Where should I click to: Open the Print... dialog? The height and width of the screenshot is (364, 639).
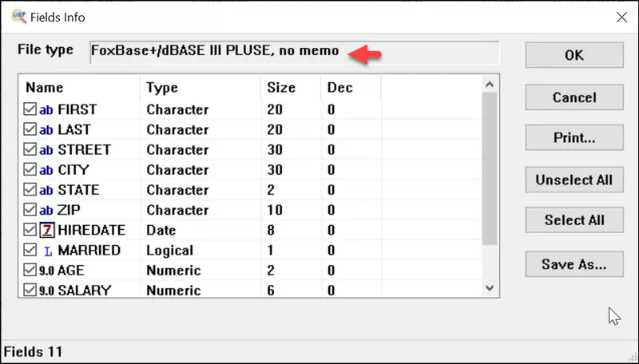(x=574, y=137)
